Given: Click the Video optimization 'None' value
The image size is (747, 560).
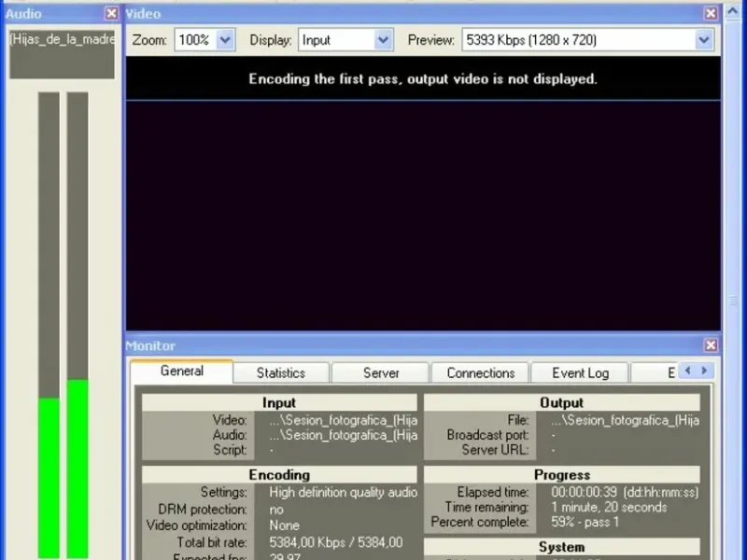Looking at the screenshot, I should [x=285, y=525].
